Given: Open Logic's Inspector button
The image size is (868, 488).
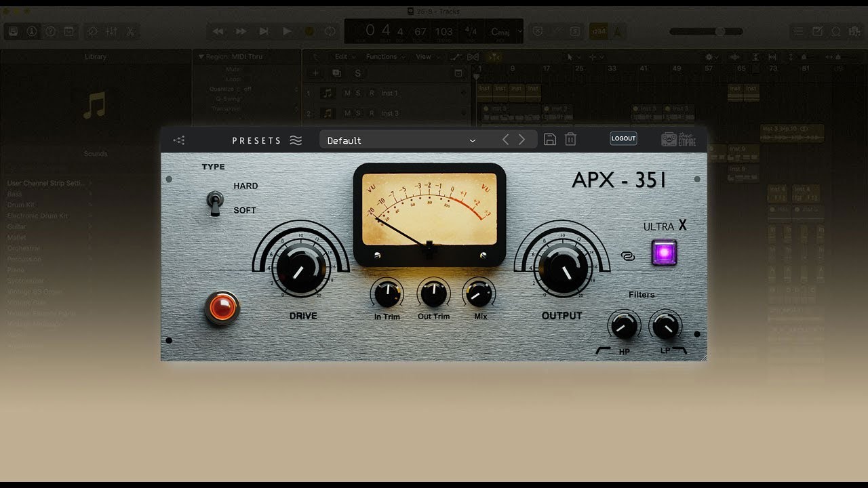Looking at the screenshot, I should 31,31.
